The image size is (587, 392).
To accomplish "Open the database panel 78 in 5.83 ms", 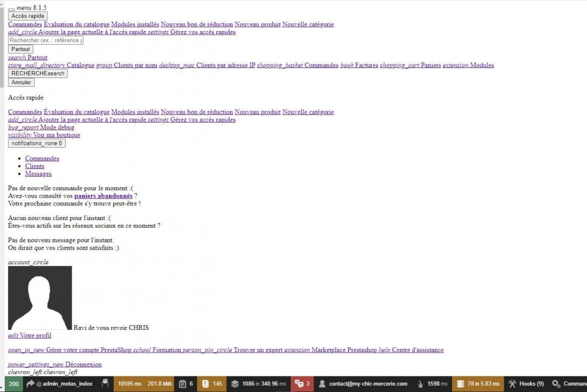I will click(478, 384).
